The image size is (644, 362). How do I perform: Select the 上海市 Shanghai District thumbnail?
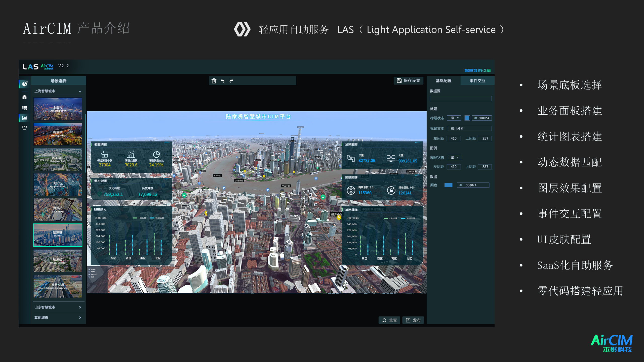click(x=58, y=109)
